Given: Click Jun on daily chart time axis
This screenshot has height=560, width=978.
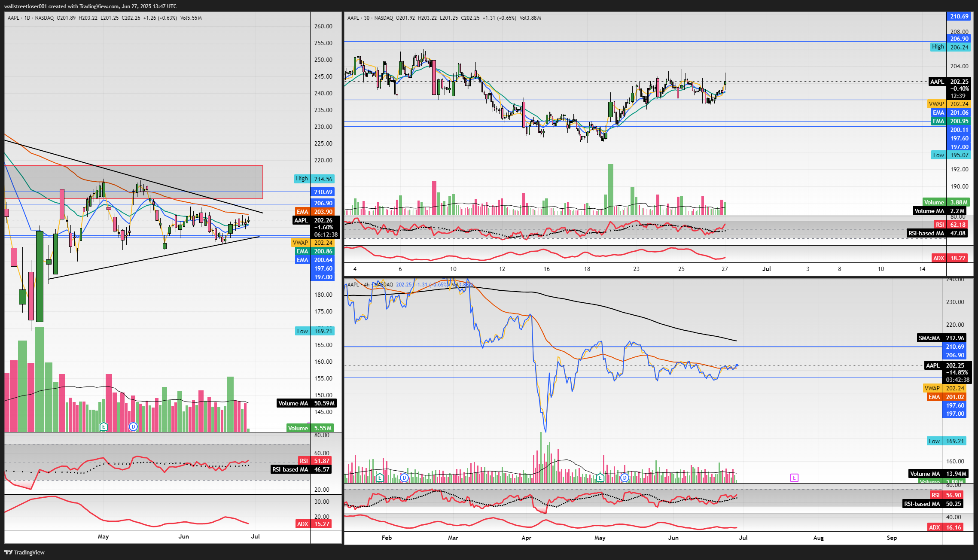Looking at the screenshot, I should tap(183, 536).
